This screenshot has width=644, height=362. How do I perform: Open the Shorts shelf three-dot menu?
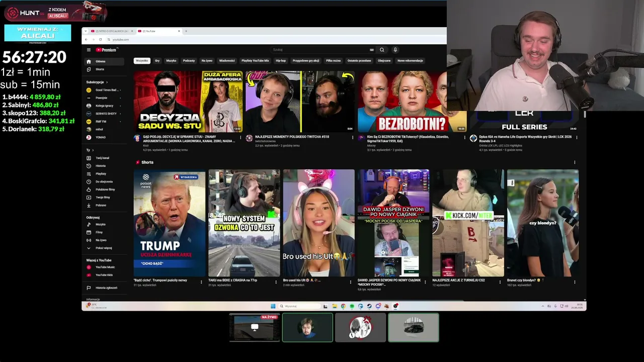point(575,162)
